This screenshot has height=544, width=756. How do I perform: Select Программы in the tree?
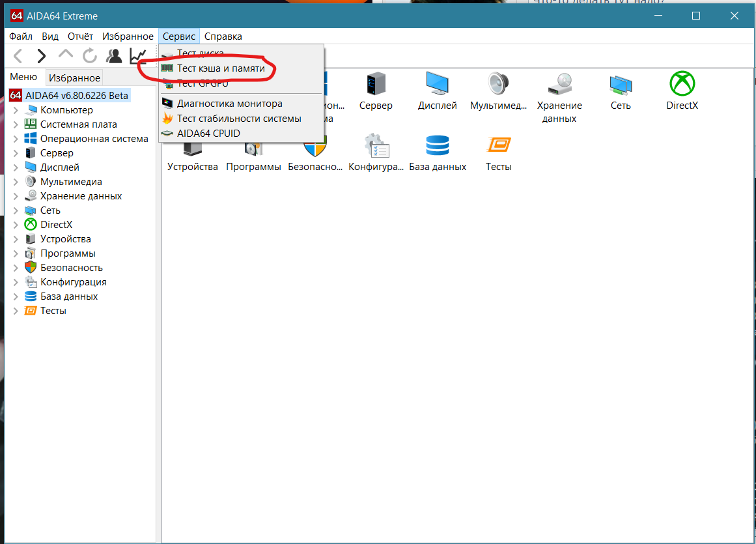(68, 253)
